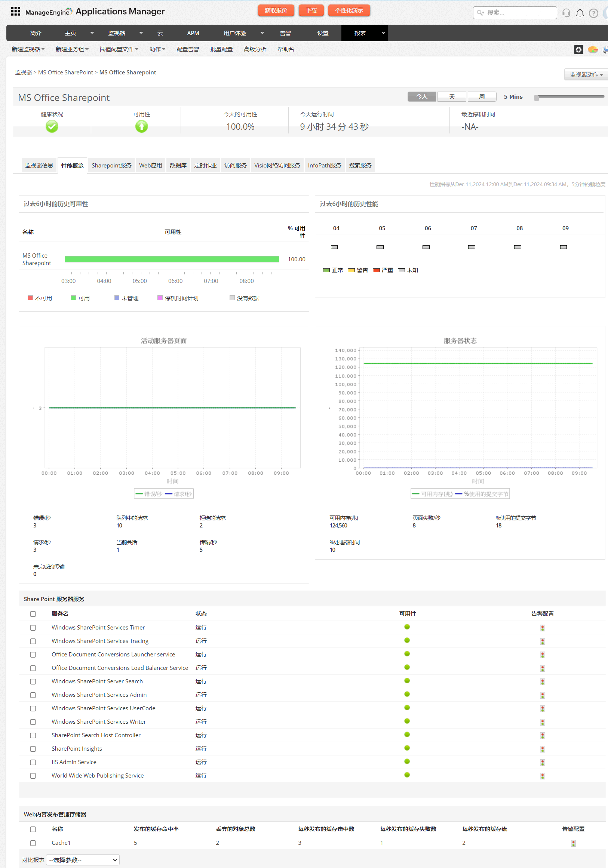Image resolution: width=608 pixels, height=868 pixels.
Task: Click the search magnifier icon
Action: pos(480,13)
